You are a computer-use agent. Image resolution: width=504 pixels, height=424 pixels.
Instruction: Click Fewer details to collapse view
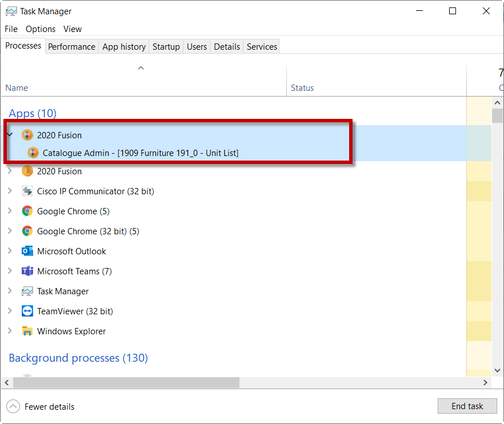tap(41, 407)
